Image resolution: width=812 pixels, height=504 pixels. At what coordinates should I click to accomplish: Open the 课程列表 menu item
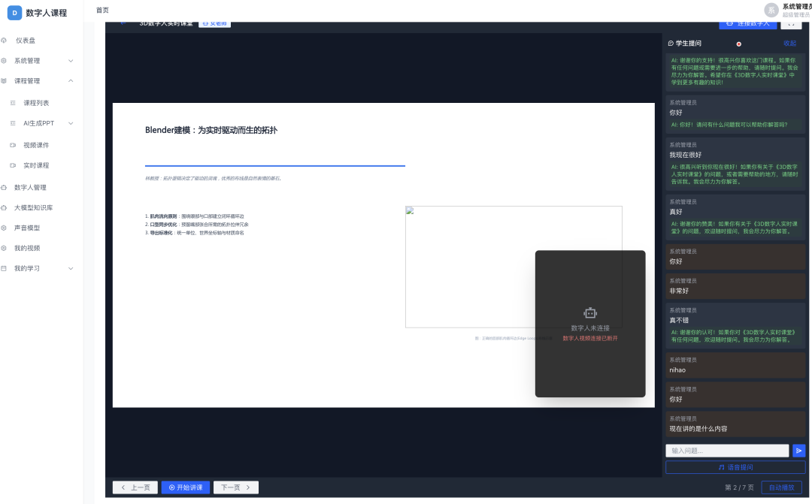pyautogui.click(x=36, y=103)
